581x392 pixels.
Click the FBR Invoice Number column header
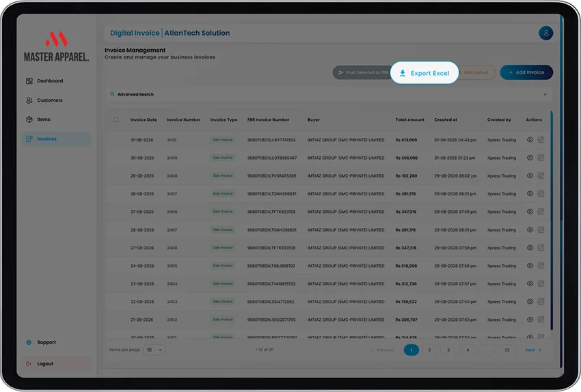(268, 120)
